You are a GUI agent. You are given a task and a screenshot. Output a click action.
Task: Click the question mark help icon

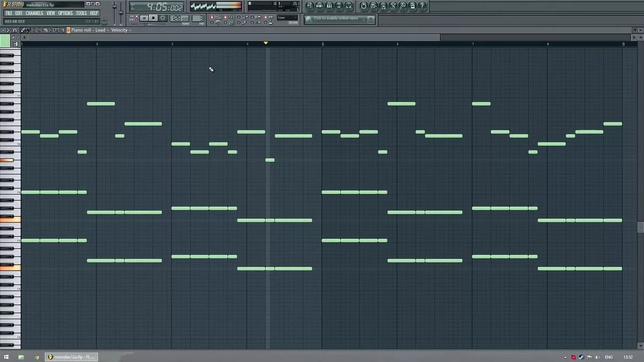pyautogui.click(x=422, y=6)
